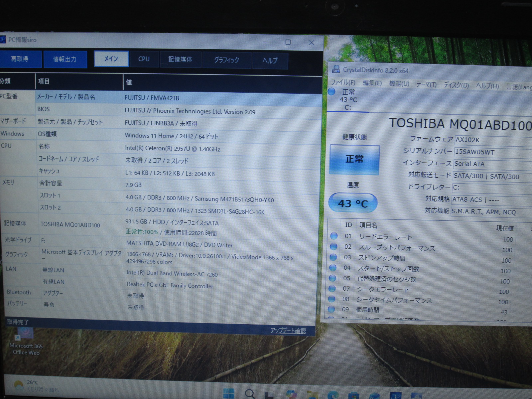Click the firmware field showing AX102K
Image resolution: width=532 pixels, height=399 pixels.
(x=493, y=140)
